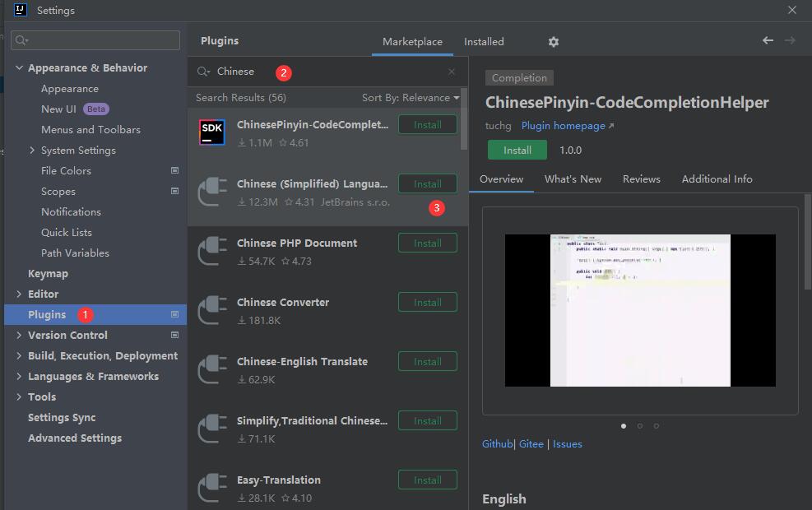812x510 pixels.
Task: Click project-level icon next to Version Control
Action: tap(174, 335)
